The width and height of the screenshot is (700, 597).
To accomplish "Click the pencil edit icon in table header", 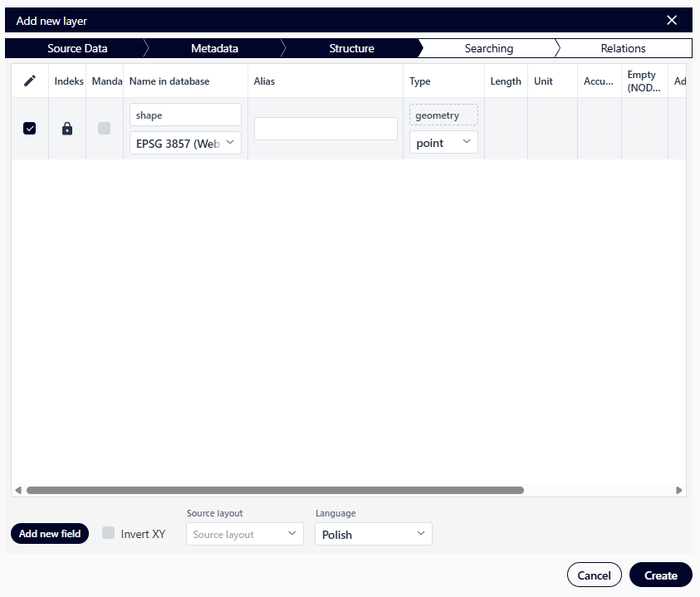I will tap(30, 81).
